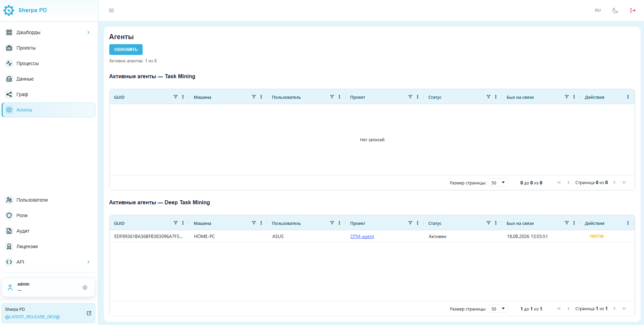Open the external link icon for Sherpa PD
644x325 pixels.
point(89,313)
